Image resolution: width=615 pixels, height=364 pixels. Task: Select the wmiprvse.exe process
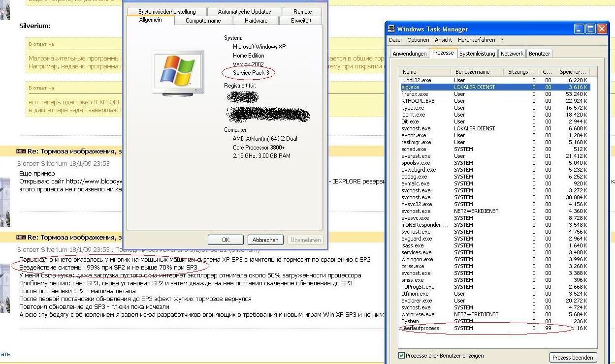tap(494, 314)
